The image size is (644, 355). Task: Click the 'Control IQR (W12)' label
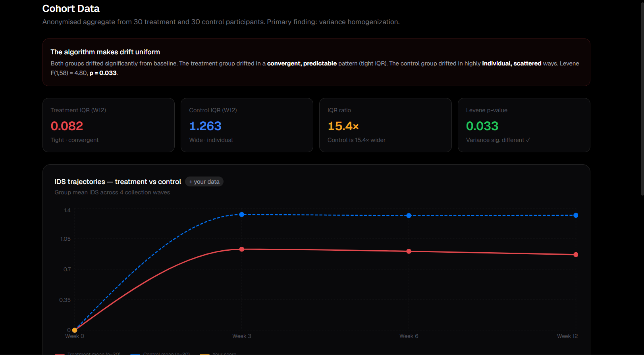(x=213, y=110)
